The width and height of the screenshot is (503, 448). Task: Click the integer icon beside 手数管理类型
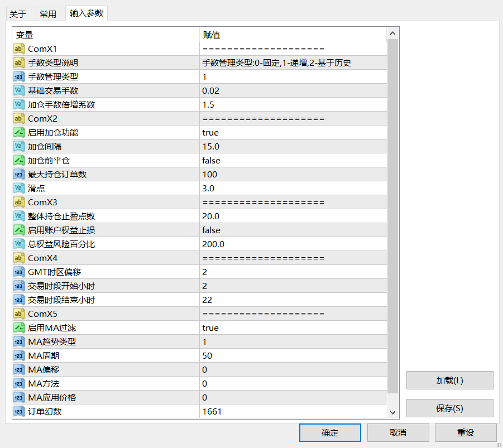pos(19,77)
